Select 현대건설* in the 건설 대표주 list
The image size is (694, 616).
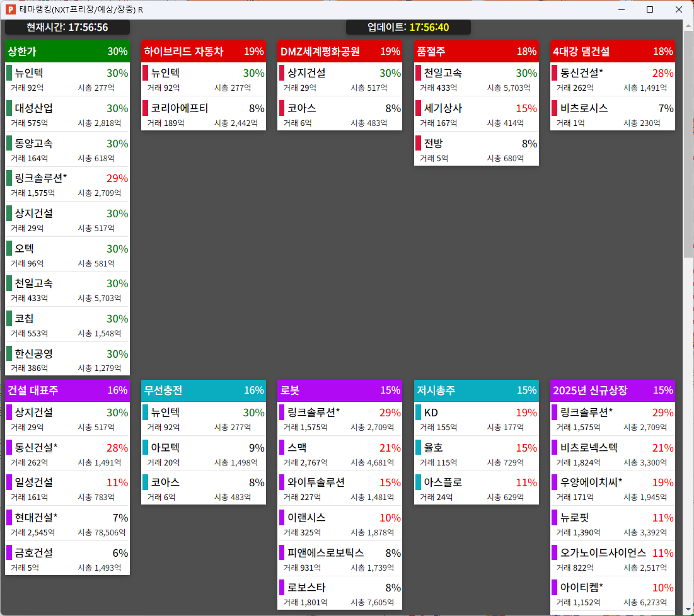(36, 518)
